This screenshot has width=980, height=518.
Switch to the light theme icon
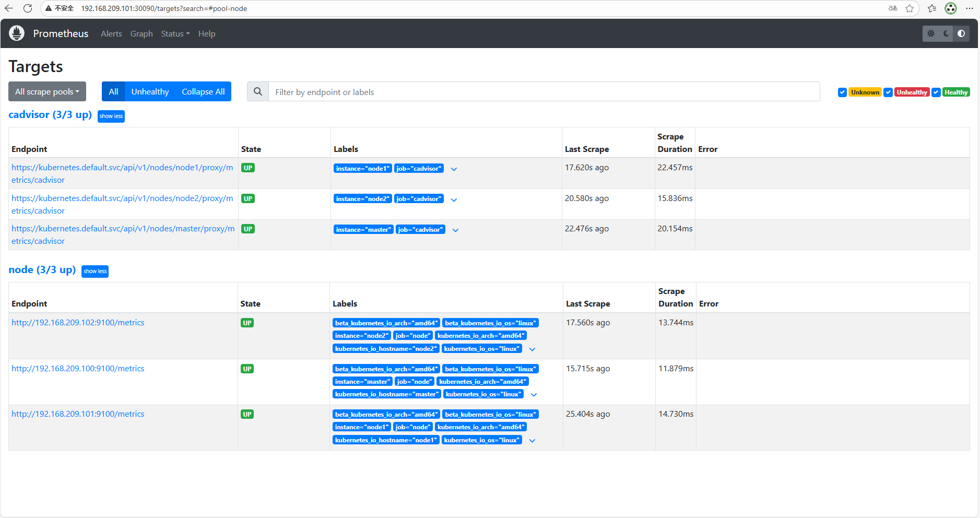(931, 33)
